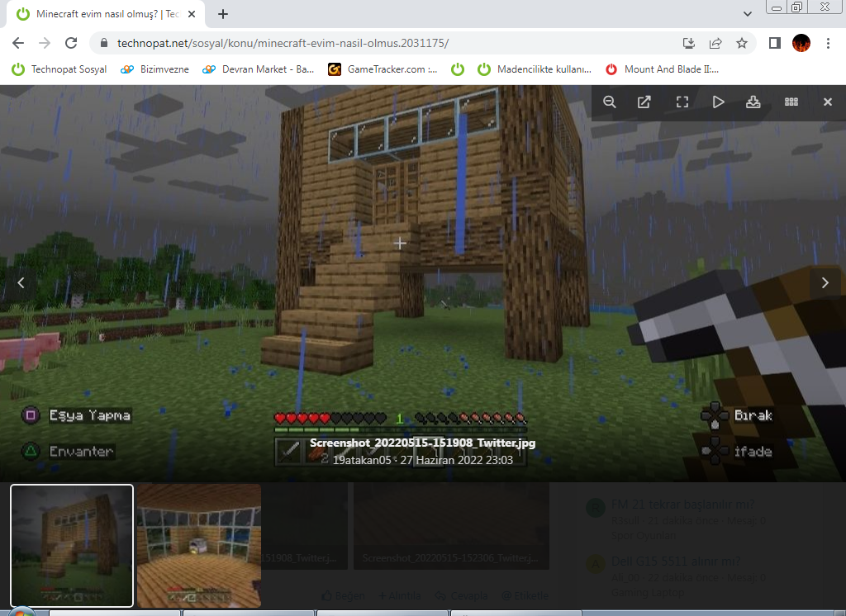Zoom out the lightbox image
This screenshot has width=846, height=616.
click(609, 102)
